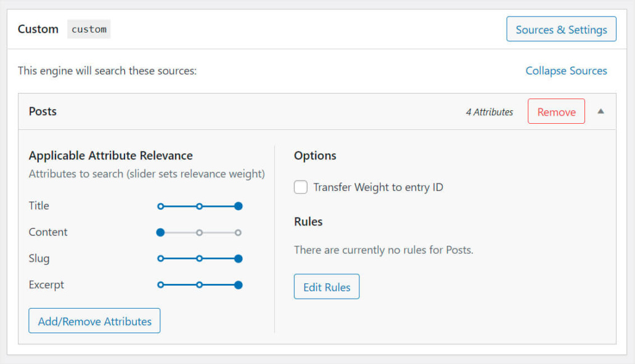Set Content slider to maximum weight point
635x364 pixels.
pyautogui.click(x=239, y=233)
